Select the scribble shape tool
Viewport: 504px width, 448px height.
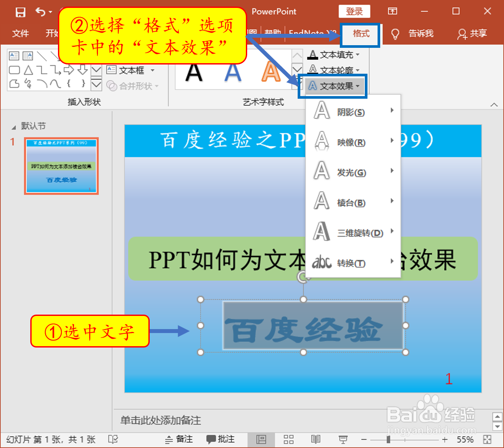(28, 84)
